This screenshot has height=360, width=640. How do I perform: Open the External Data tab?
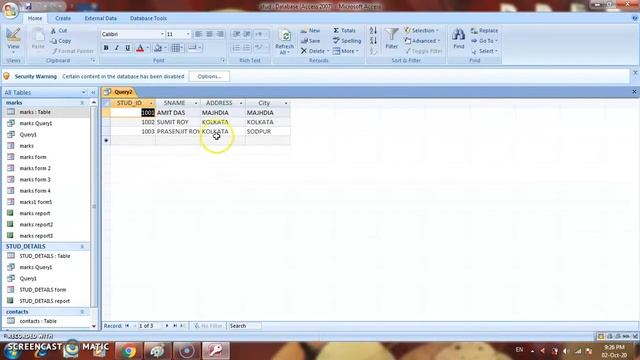100,18
